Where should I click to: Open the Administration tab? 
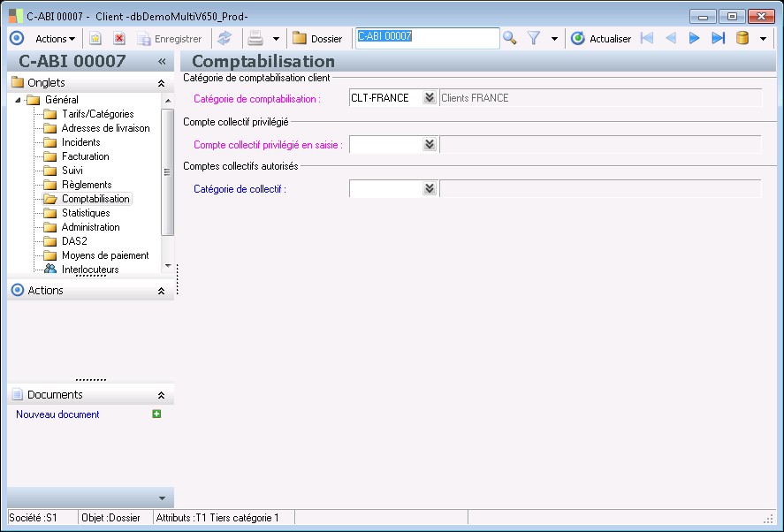(90, 227)
